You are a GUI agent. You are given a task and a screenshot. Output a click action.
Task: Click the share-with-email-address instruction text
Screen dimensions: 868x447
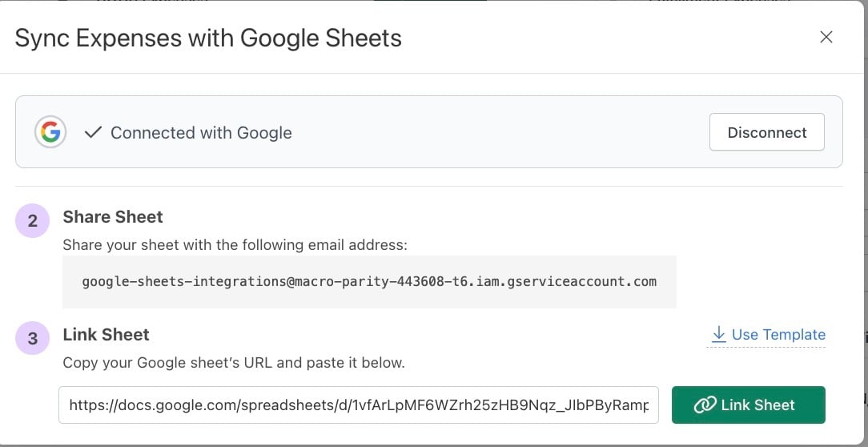tap(235, 245)
